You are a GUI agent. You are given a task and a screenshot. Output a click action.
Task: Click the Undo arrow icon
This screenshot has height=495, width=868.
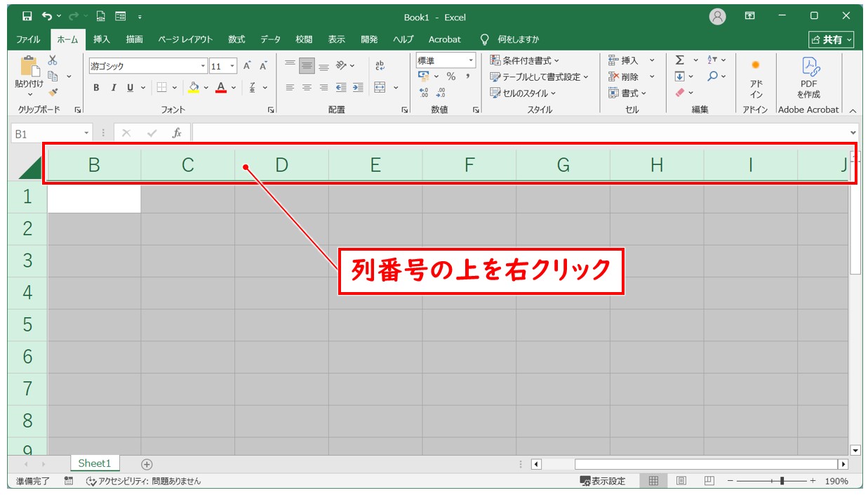(47, 16)
